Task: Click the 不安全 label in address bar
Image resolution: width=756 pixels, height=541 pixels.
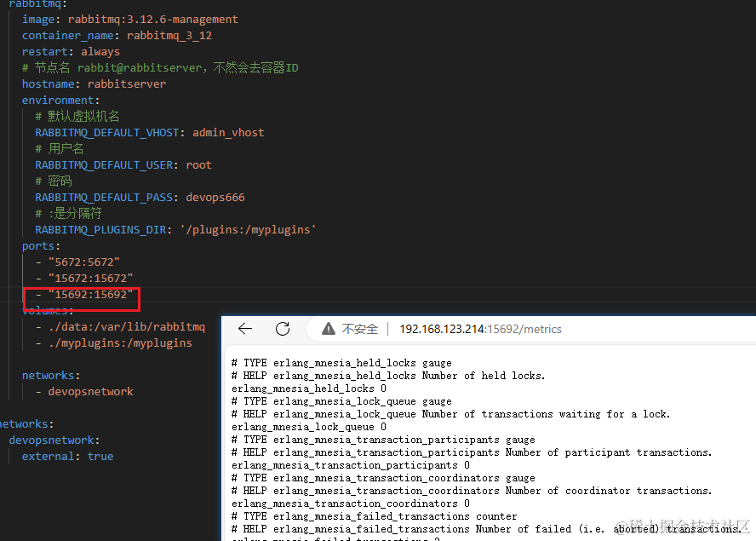Action: coord(359,329)
